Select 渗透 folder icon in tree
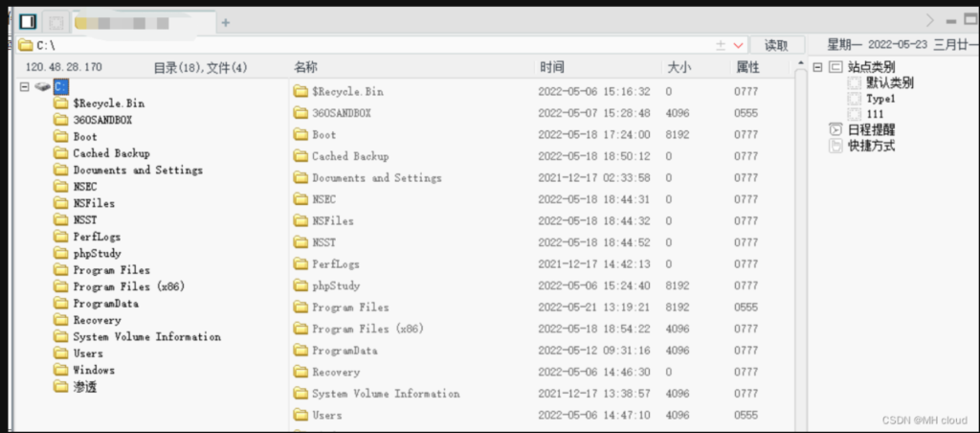This screenshot has height=433, width=980. (60, 387)
